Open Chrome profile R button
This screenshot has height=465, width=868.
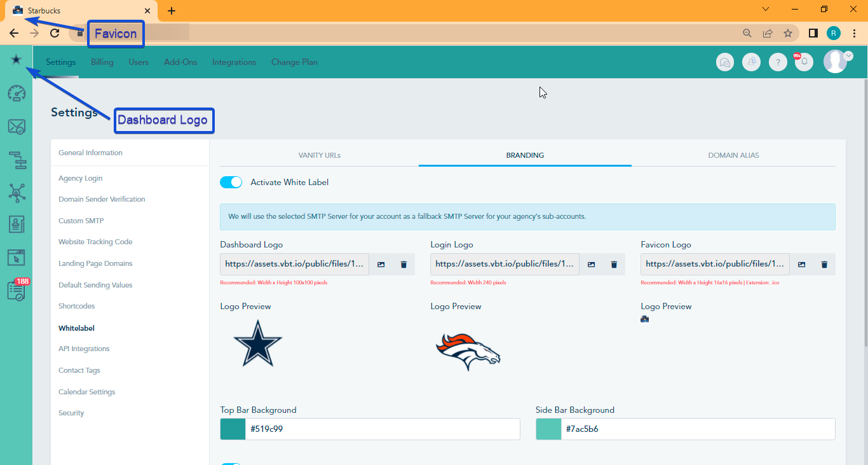click(834, 33)
